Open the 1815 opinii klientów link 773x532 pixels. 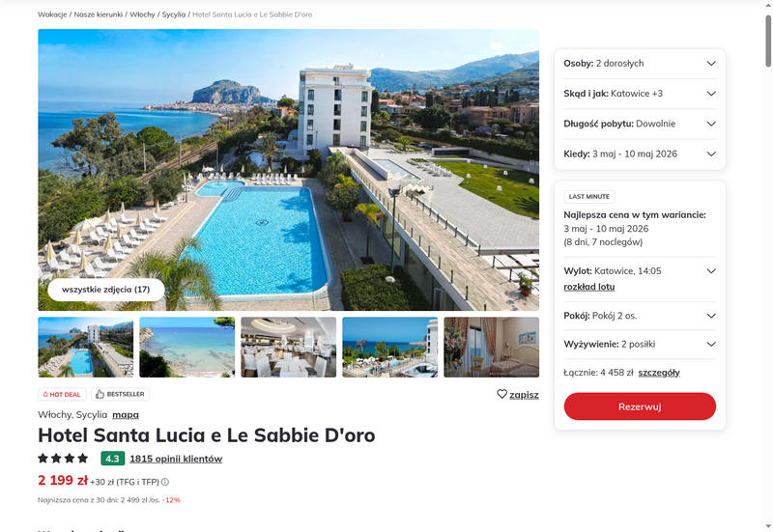click(176, 459)
